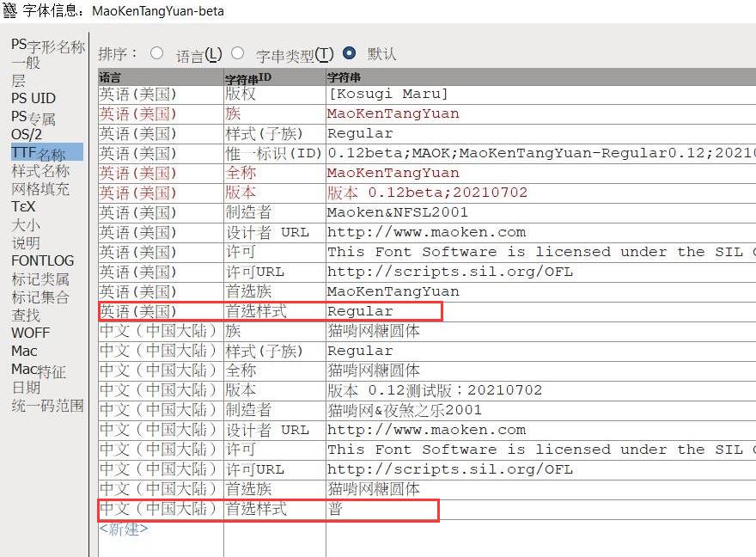Click the Chinese 首选样式 string ID cell

point(275,509)
